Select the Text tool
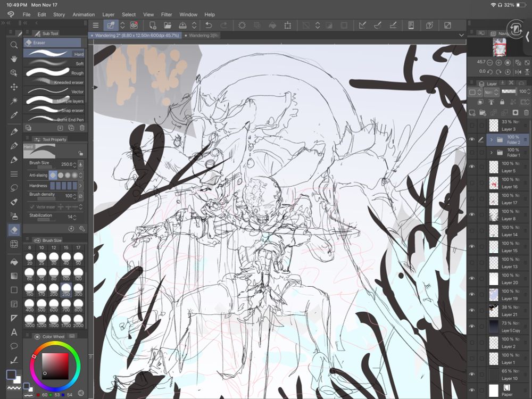 14,332
